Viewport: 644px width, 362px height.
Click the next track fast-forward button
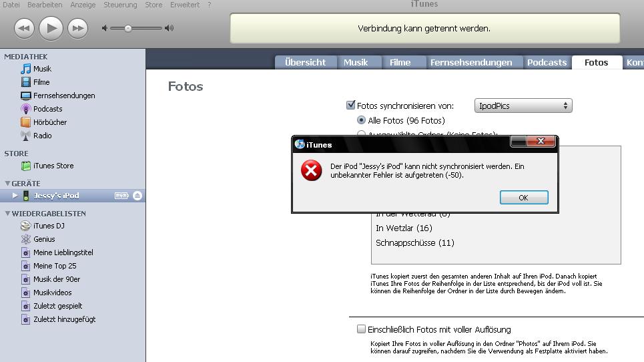pyautogui.click(x=77, y=28)
